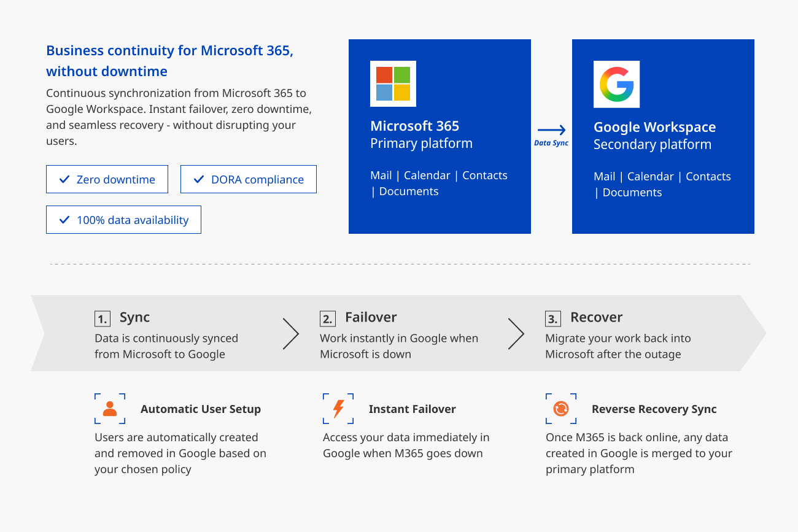
Task: Click the boxed number 1 beside Sync
Action: pos(103,318)
